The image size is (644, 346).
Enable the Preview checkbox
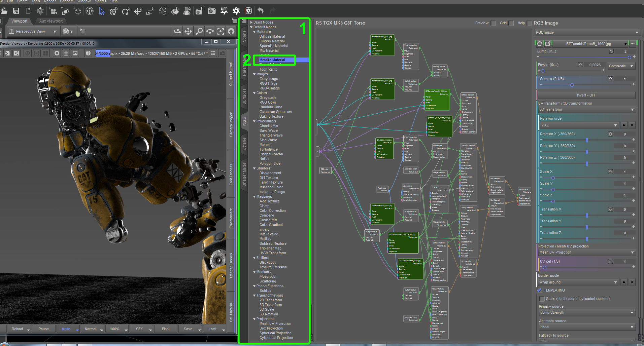[x=494, y=23]
